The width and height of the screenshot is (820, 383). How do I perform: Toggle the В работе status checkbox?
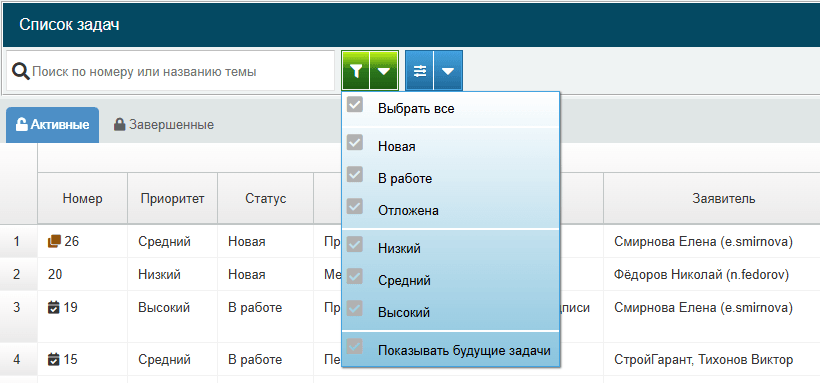point(355,174)
